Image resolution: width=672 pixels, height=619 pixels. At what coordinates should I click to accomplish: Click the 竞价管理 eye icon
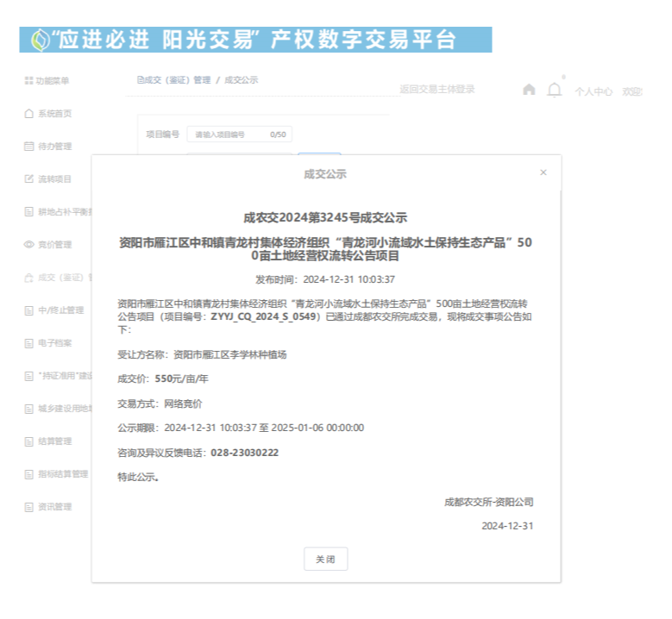click(28, 245)
